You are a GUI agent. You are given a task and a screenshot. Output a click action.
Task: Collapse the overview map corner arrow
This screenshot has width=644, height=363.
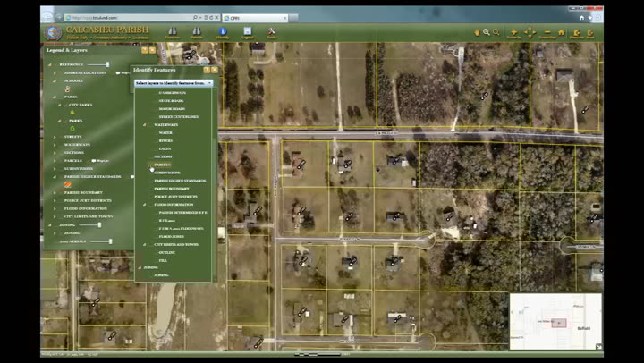pos(598,347)
